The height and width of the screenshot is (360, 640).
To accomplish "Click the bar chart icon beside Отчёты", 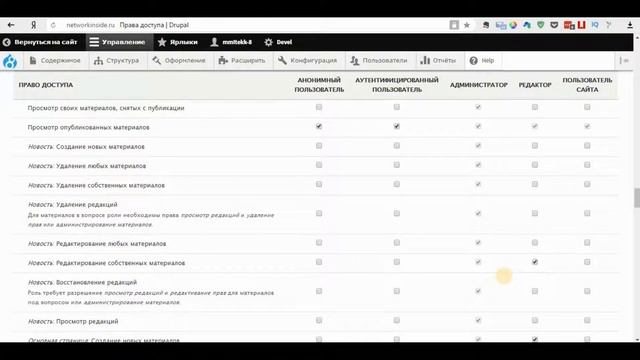I will [425, 60].
